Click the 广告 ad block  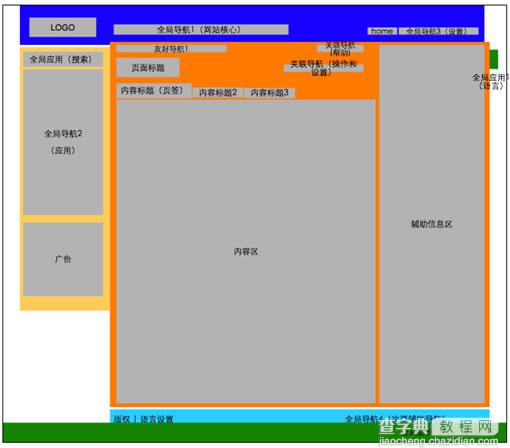[x=63, y=259]
